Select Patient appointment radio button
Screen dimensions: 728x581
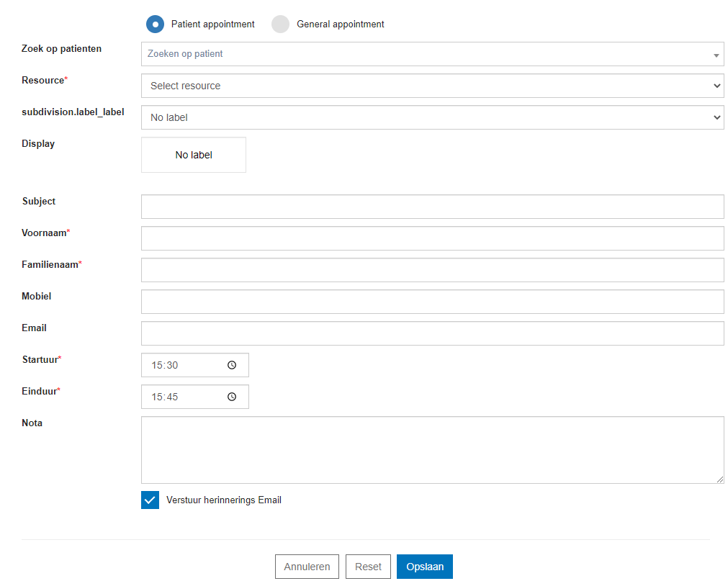coord(155,24)
